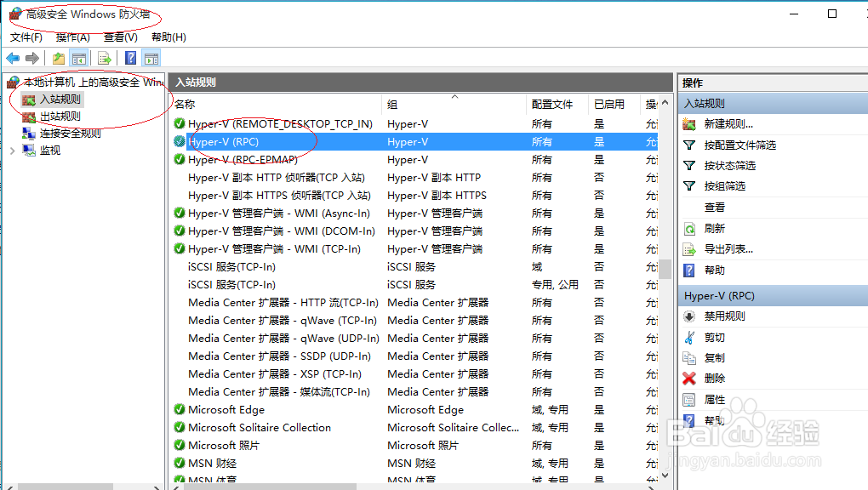Select Hyper-V 管理客户端 - WMI (TCP-In) rule
The width and height of the screenshot is (868, 490).
pos(274,249)
